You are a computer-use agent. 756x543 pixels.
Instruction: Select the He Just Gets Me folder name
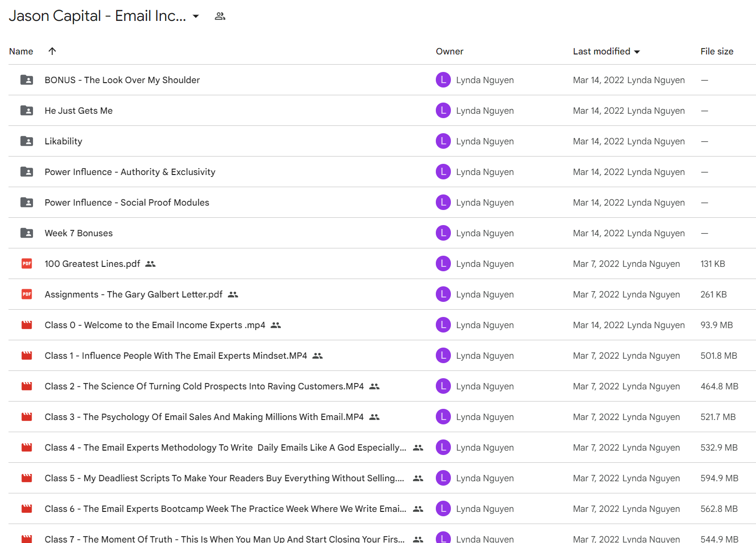pos(79,110)
